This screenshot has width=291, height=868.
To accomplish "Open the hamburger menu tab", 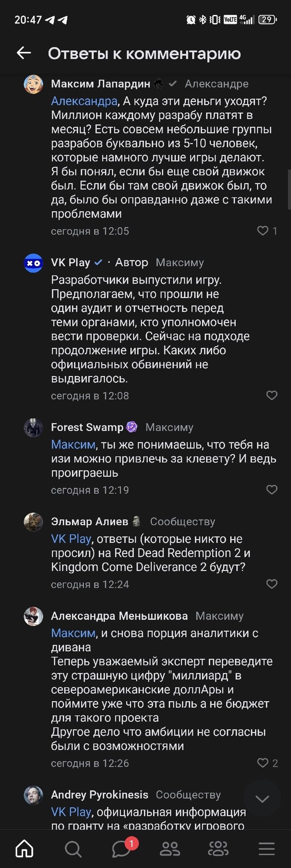I will [266, 849].
